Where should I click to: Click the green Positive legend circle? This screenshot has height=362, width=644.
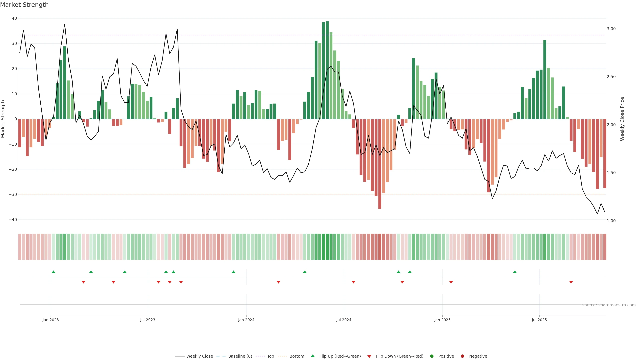432,356
